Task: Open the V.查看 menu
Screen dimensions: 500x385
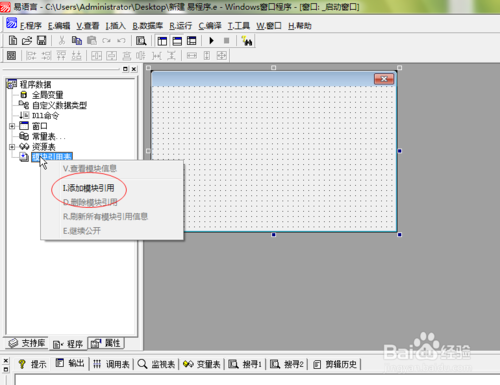Action: (x=88, y=26)
